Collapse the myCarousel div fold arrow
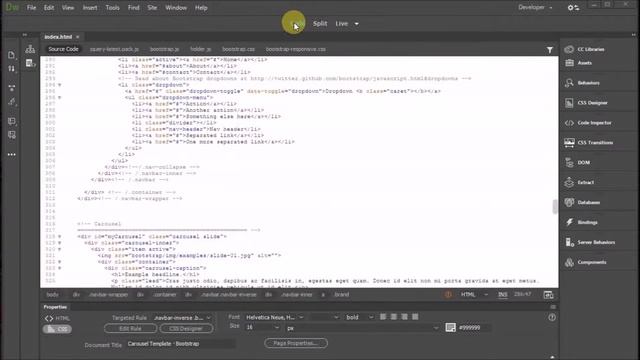The height and width of the screenshot is (360, 640). point(60,236)
